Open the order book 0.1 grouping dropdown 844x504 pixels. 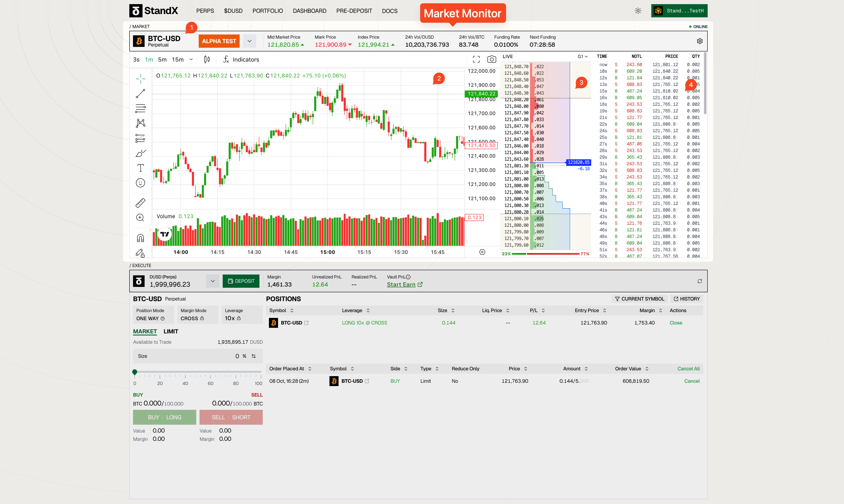click(x=582, y=56)
